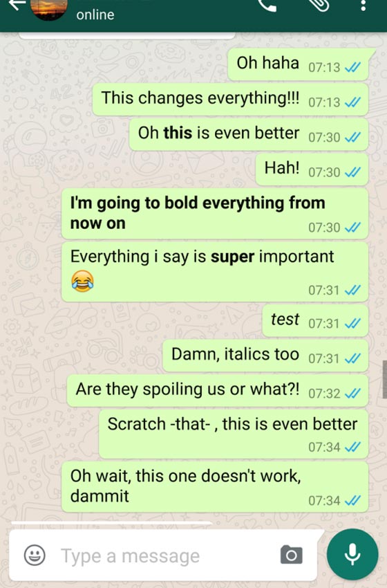Tap the 'Hah!' message bubble
The height and width of the screenshot is (588, 387).
(x=312, y=169)
